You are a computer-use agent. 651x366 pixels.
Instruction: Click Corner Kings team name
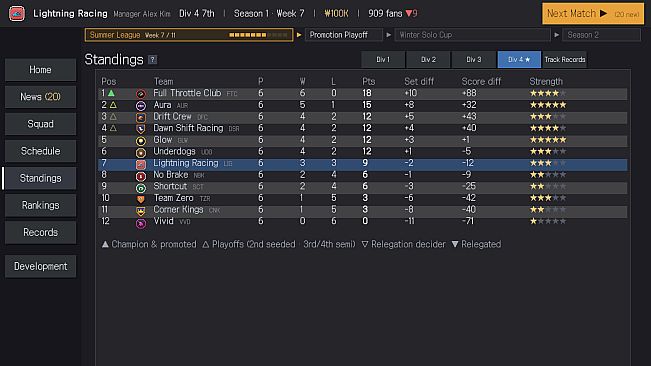pyautogui.click(x=179, y=209)
